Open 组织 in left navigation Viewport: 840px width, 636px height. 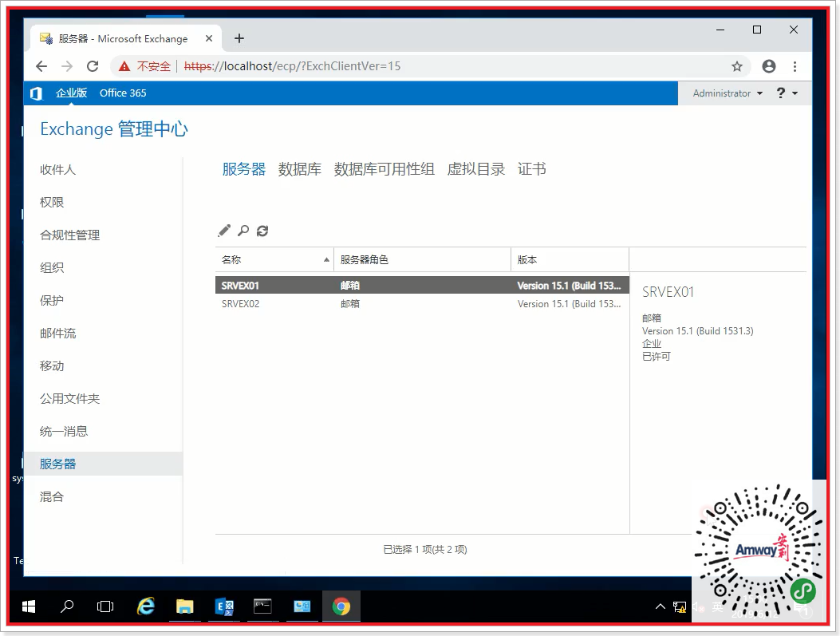[x=52, y=268]
